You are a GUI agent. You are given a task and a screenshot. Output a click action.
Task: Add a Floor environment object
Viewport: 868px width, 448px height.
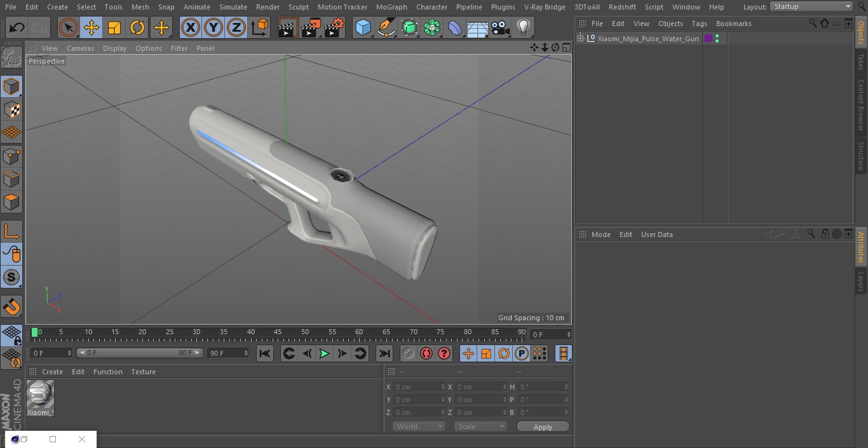click(x=478, y=27)
